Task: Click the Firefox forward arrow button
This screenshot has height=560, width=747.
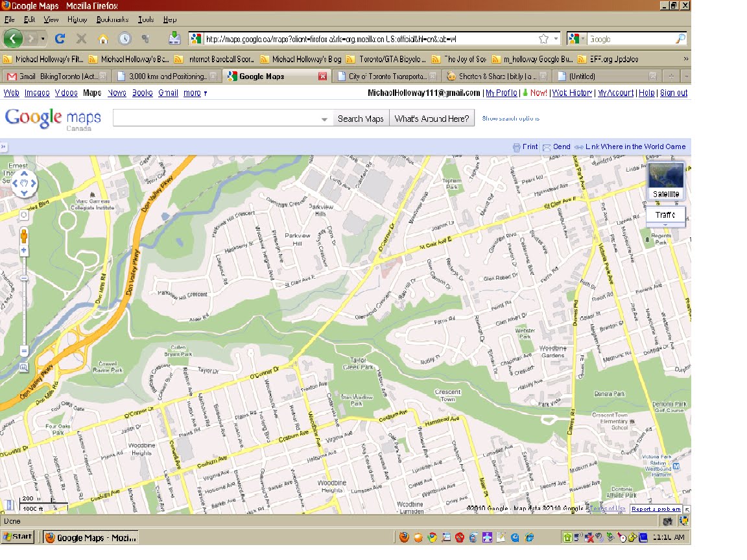Action: (x=31, y=39)
